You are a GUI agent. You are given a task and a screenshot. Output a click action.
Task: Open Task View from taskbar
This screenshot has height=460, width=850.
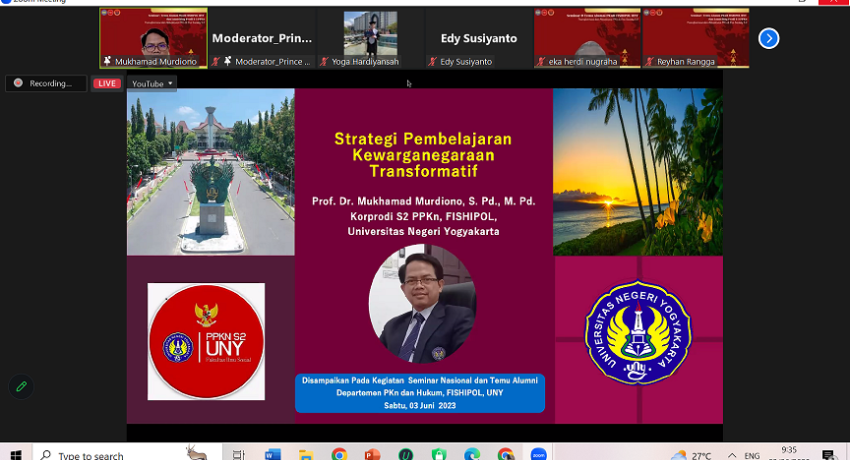coord(239,454)
